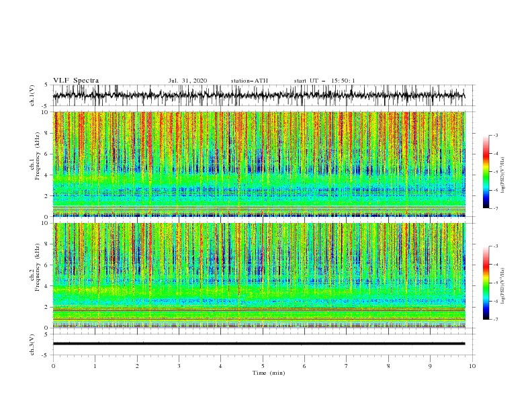This screenshot has height=411, width=532.
Task: Click the ch.3 voltage waveform trace
Action: (x=259, y=344)
